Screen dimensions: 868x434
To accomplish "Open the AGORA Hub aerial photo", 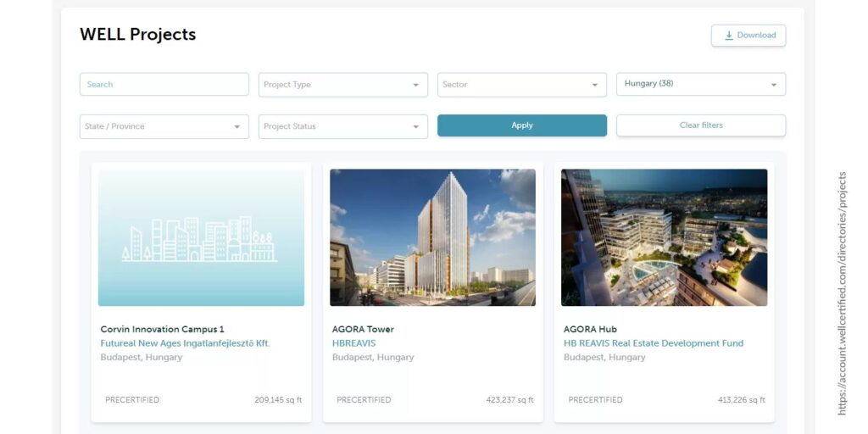I will [x=664, y=237].
